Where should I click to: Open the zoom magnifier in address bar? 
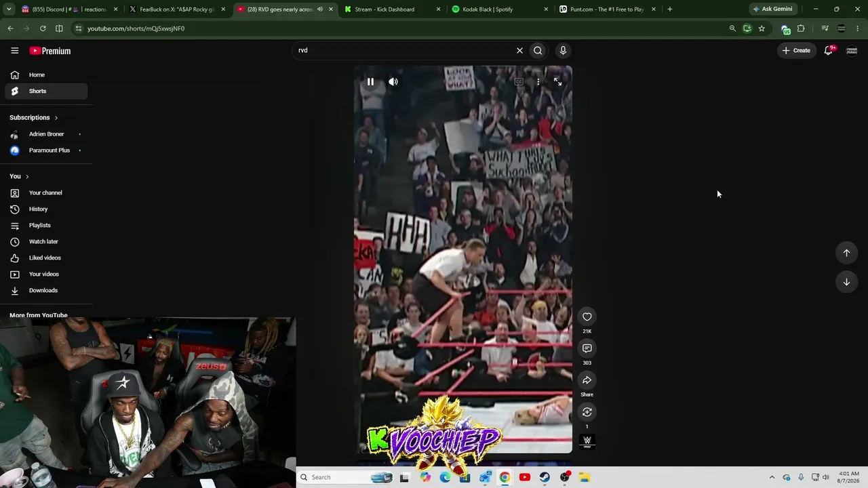pyautogui.click(x=732, y=28)
